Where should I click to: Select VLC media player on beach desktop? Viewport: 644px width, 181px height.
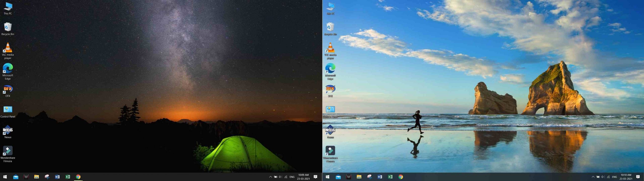pyautogui.click(x=330, y=51)
